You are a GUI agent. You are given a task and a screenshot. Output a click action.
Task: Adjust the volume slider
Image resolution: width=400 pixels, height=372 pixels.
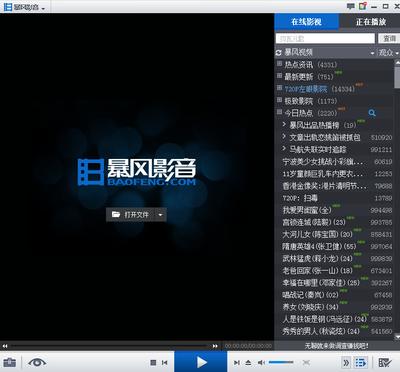(281, 362)
